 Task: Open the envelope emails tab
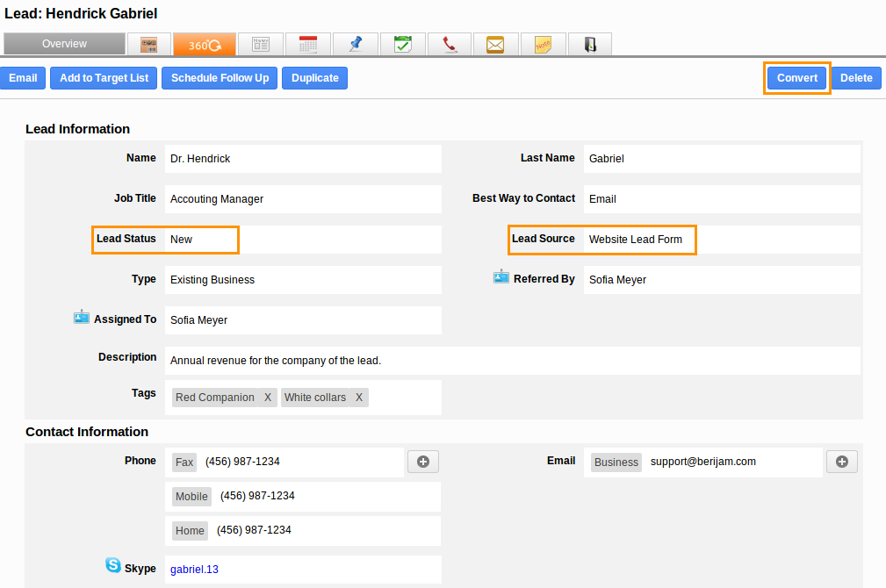click(496, 44)
